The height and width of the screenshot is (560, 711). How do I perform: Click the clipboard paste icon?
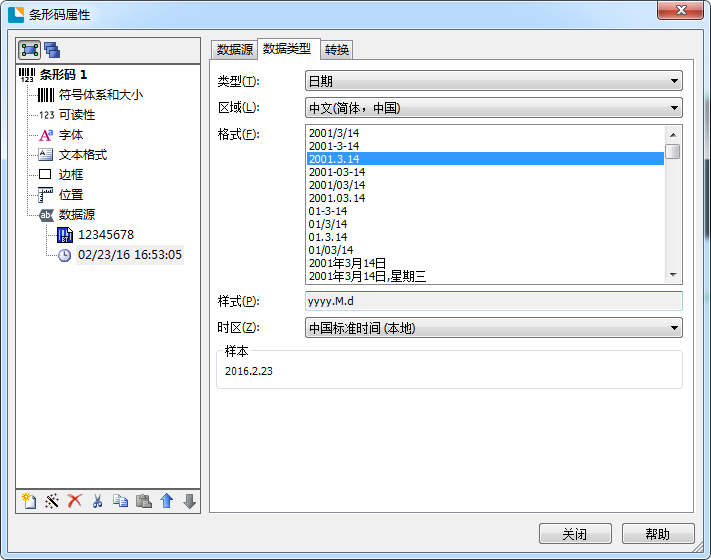144,500
